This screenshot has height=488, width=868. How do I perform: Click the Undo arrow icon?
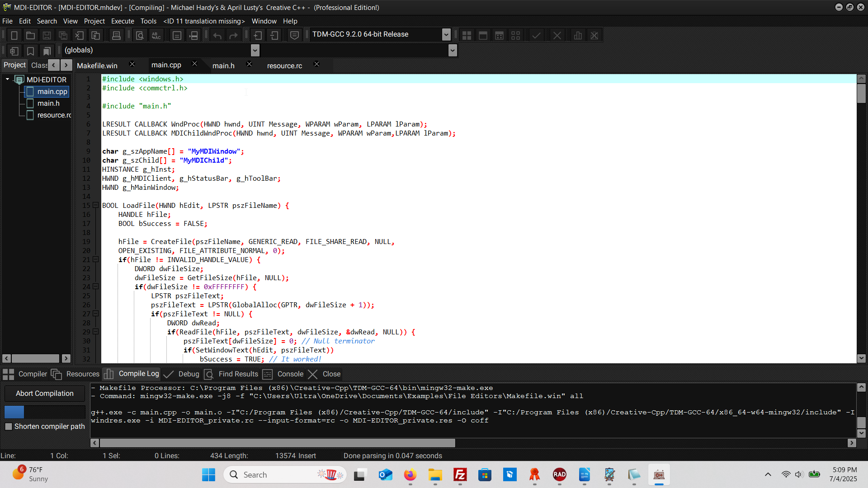point(217,35)
